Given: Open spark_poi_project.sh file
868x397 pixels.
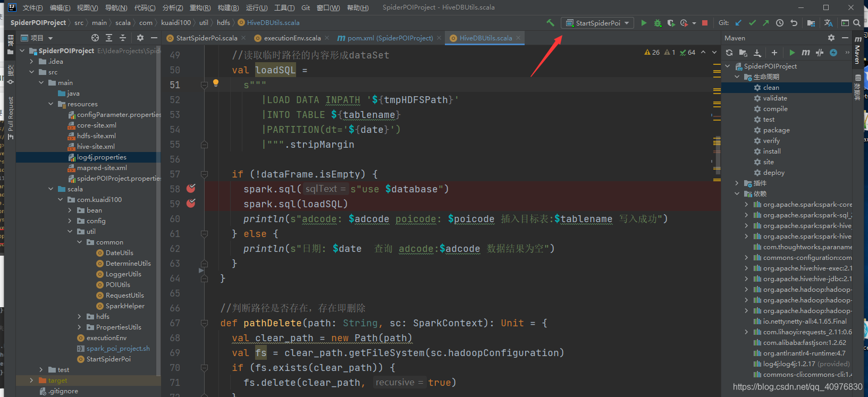Looking at the screenshot, I should [118, 349].
